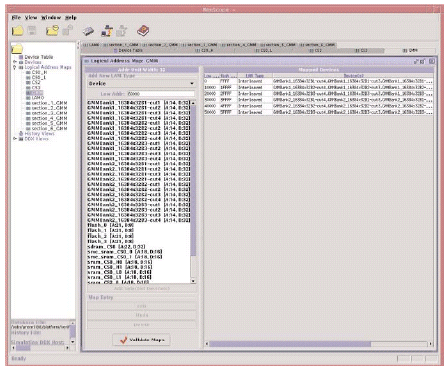Select mapped row with low address 0
Image resolution: width=447 pixels, height=369 pixels.
coord(318,81)
